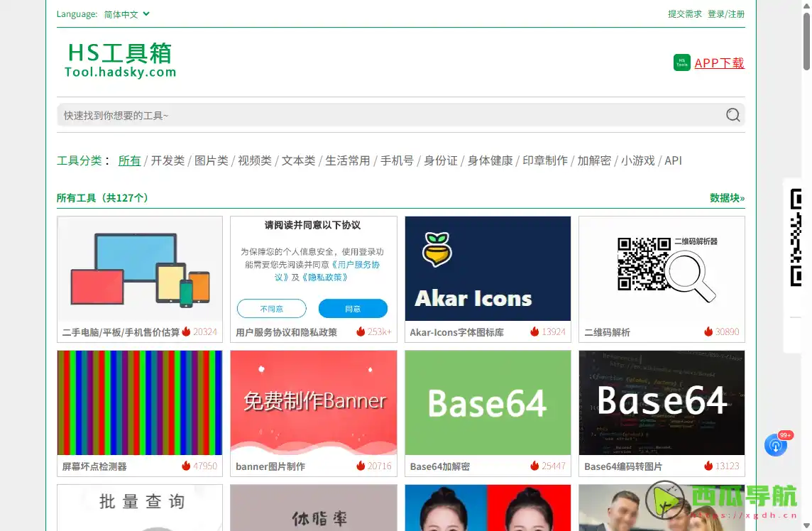
Task: Open the 数据块» link
Action: coord(727,198)
